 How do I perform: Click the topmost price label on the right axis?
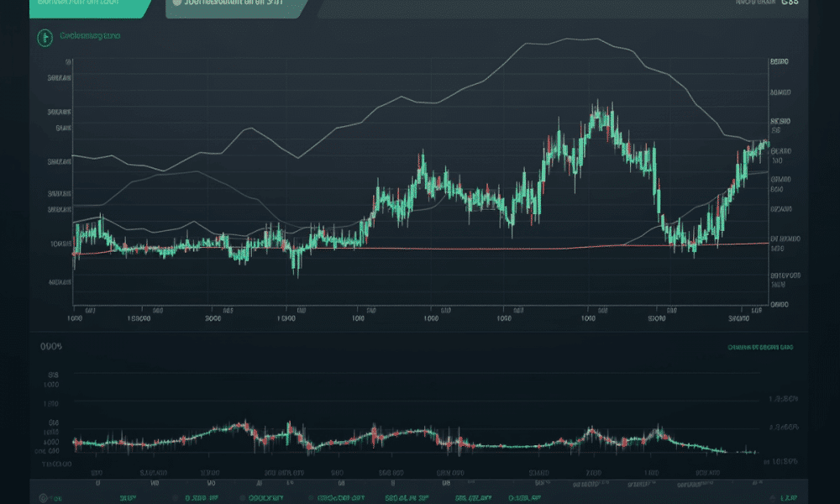(780, 62)
